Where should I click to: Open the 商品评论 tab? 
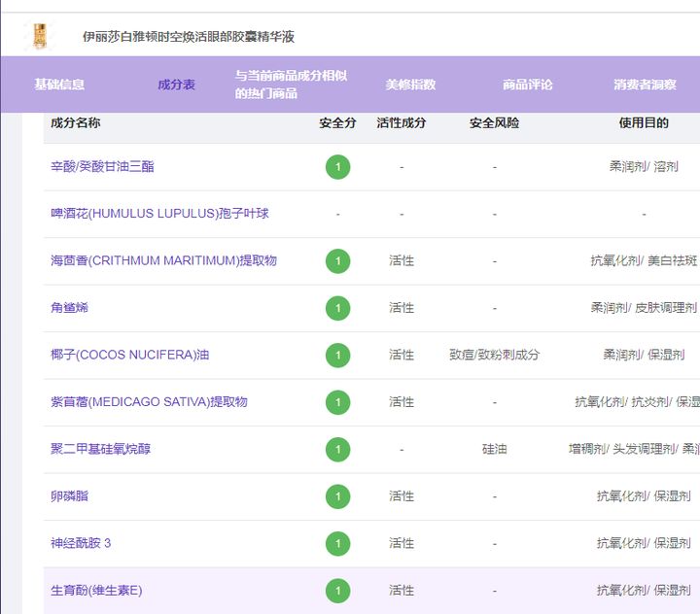527,85
